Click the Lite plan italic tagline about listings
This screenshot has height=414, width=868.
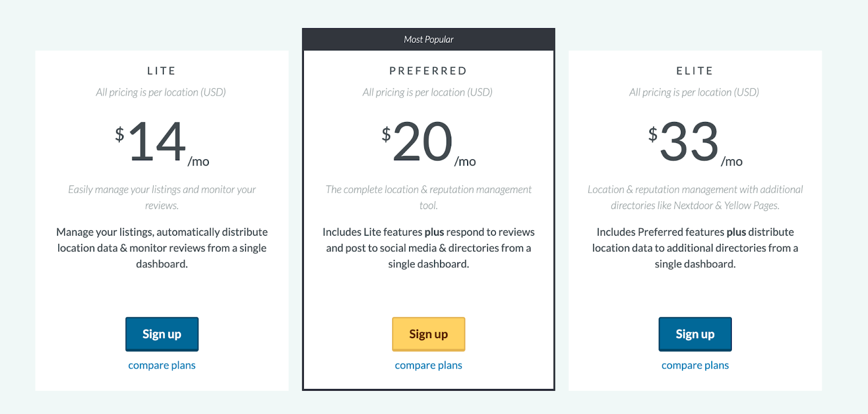[162, 197]
